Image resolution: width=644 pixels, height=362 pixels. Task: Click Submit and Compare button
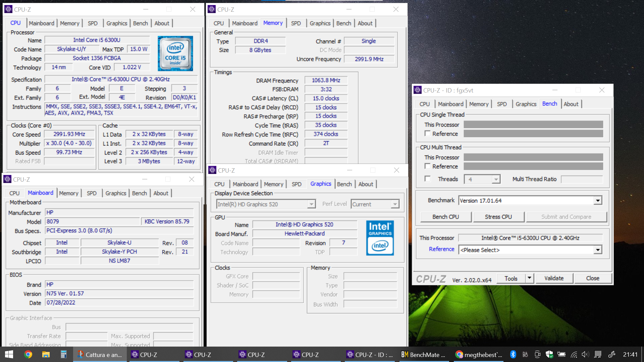566,217
